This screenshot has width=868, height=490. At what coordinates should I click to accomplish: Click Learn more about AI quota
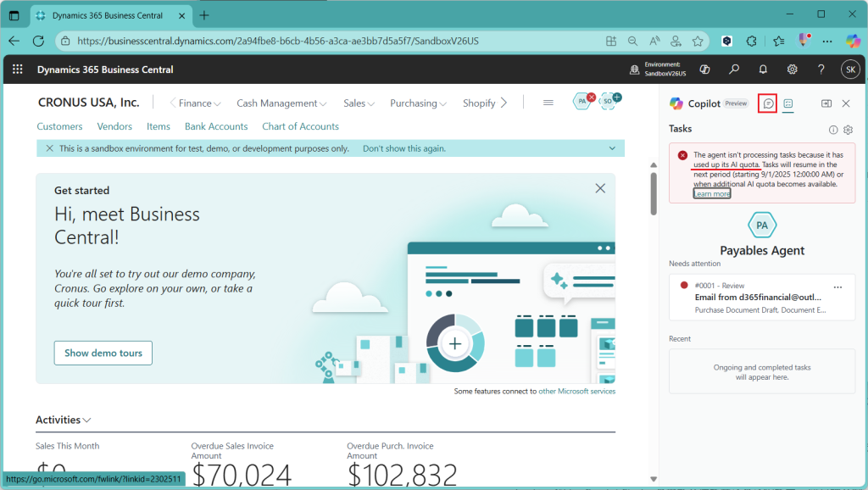tap(712, 194)
